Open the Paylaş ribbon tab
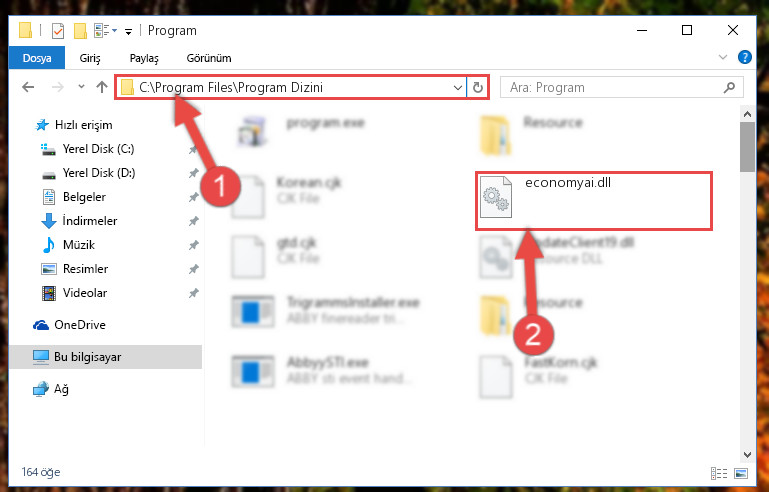Viewport: 769px width, 492px height. pyautogui.click(x=144, y=58)
